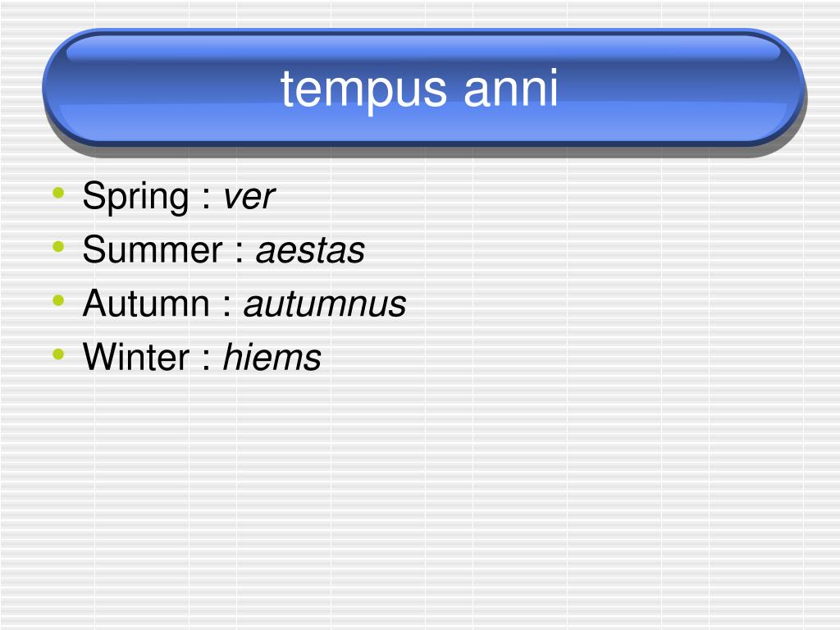840x630 pixels.
Task: Select the green bullet beside Autumn
Action: click(58, 300)
